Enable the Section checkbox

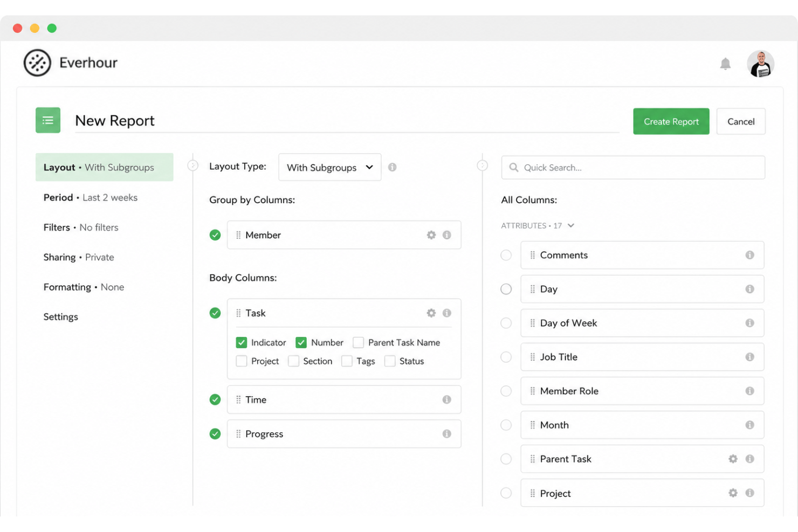click(293, 361)
